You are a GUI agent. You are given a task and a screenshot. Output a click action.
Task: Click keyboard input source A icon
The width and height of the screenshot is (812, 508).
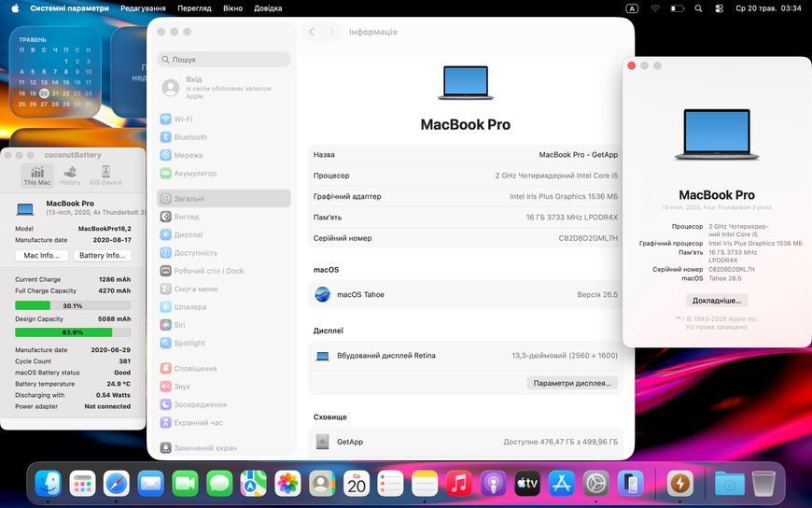tap(632, 8)
